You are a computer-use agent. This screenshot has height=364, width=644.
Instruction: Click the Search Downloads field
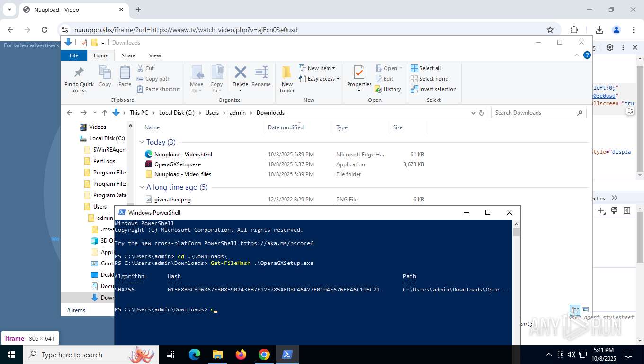point(538,113)
